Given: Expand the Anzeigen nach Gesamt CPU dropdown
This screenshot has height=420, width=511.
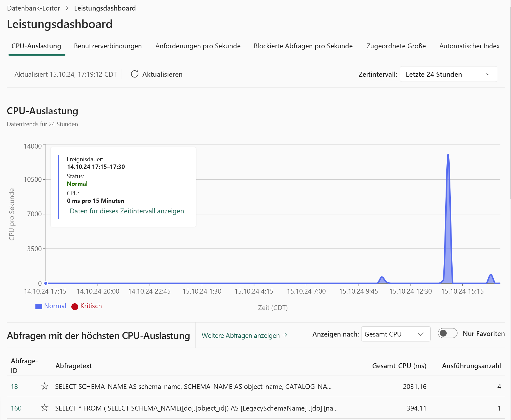Looking at the screenshot, I should (396, 334).
